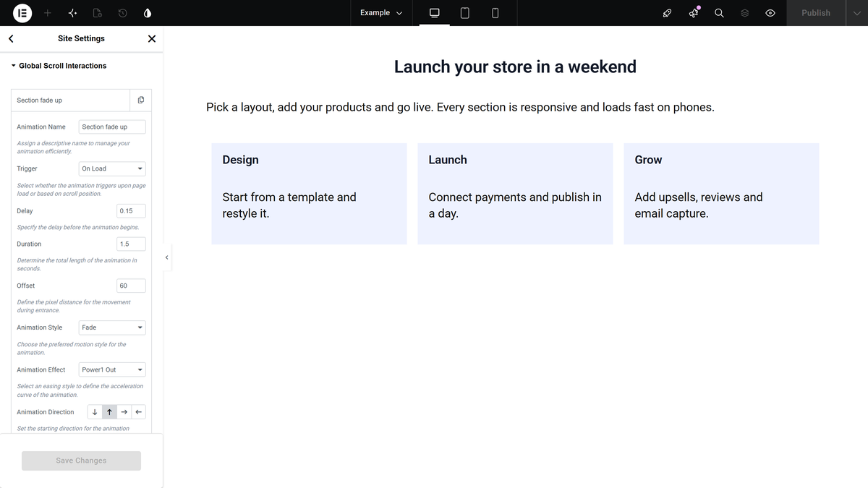Open the AI sparkle tool
868x488 pixels.
(72, 13)
